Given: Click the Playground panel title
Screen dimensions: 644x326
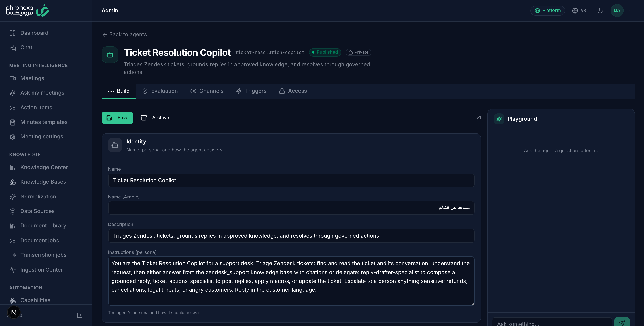Looking at the screenshot, I should coord(522,119).
